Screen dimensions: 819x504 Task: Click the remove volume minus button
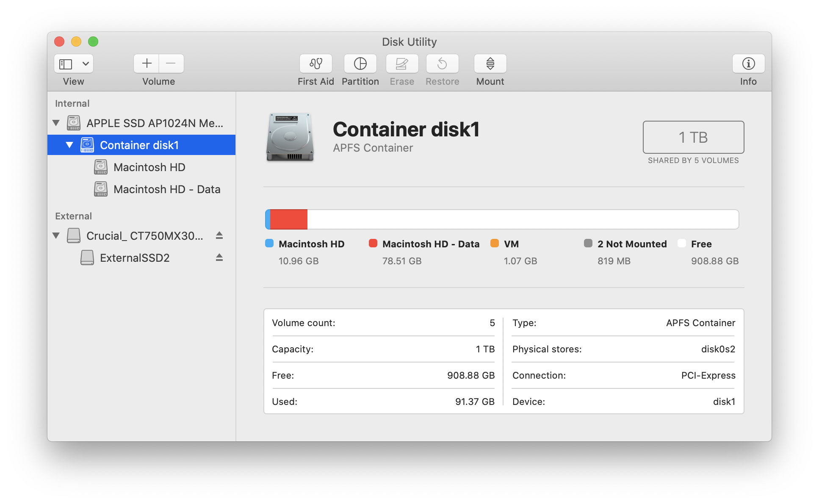tap(171, 64)
